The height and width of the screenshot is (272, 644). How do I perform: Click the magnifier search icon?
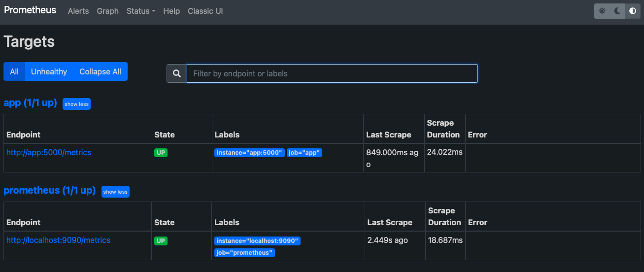[176, 73]
